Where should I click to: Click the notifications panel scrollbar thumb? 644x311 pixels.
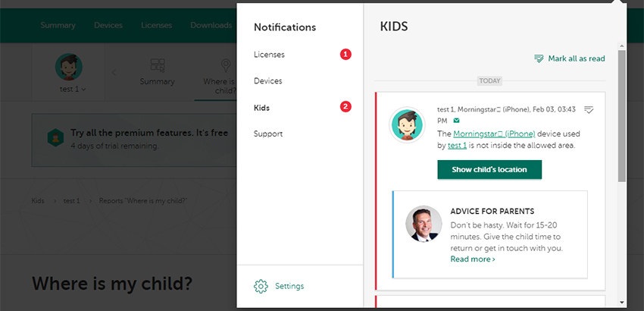622,116
